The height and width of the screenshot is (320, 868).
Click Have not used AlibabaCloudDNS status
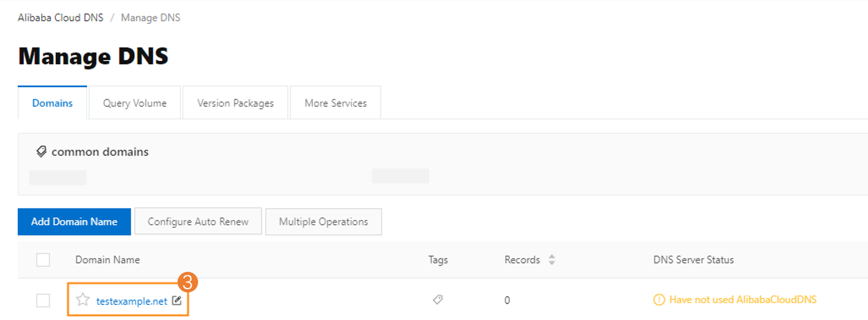pos(742,299)
